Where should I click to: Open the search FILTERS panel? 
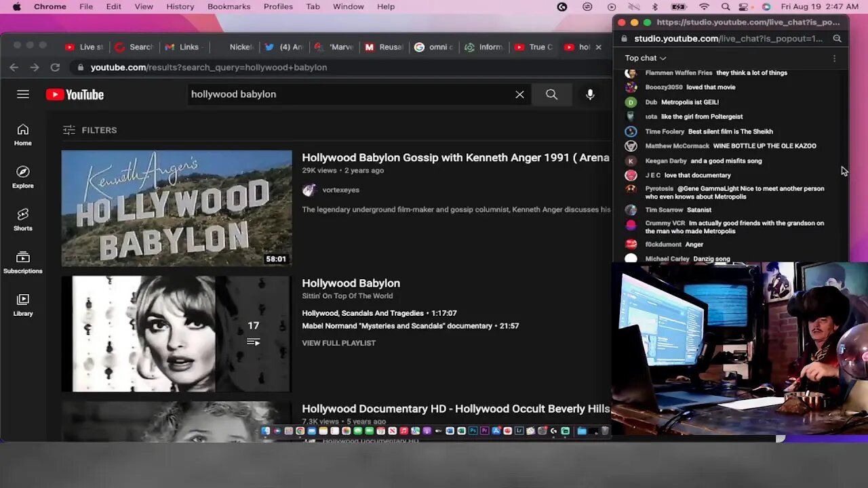click(x=90, y=130)
